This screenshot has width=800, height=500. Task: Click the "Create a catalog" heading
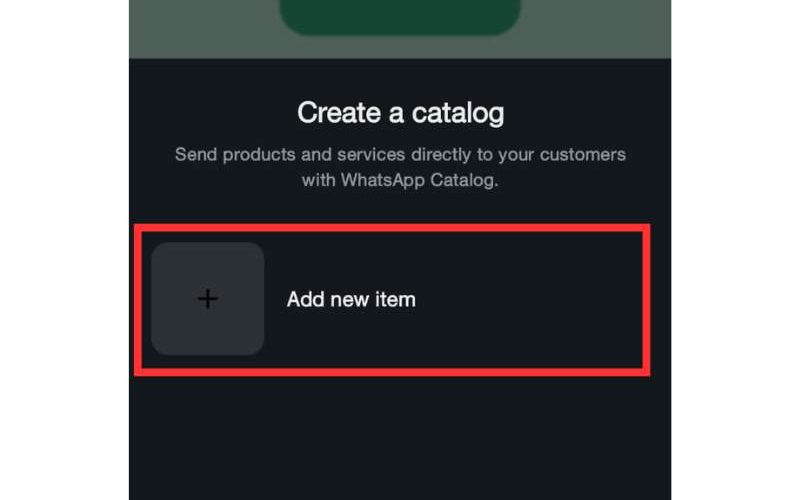(x=401, y=113)
